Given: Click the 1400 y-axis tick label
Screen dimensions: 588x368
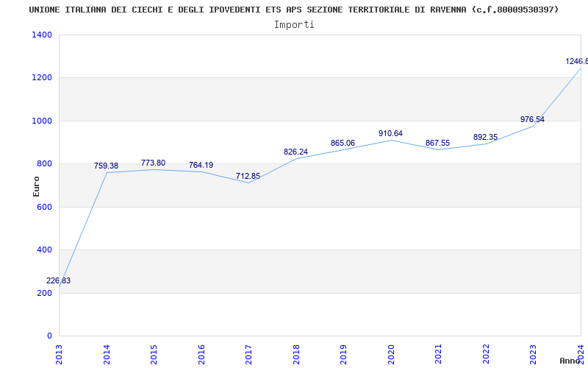Looking at the screenshot, I should (x=42, y=35).
